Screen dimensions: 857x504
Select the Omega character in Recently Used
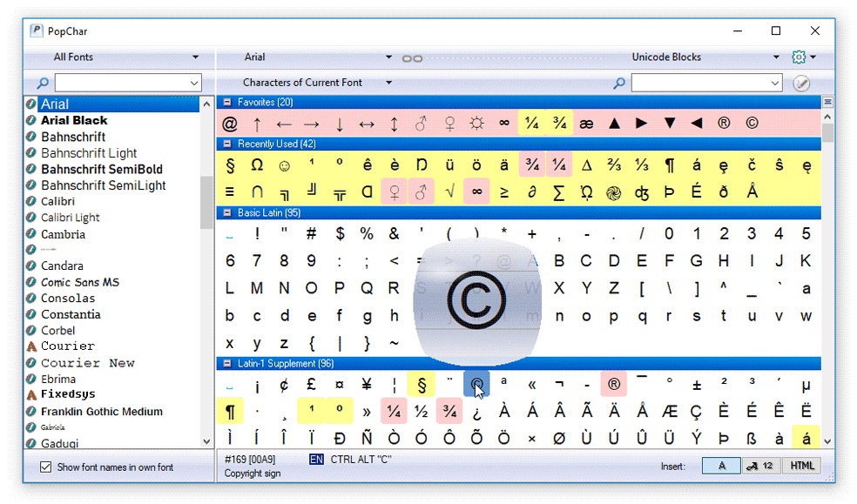click(257, 165)
